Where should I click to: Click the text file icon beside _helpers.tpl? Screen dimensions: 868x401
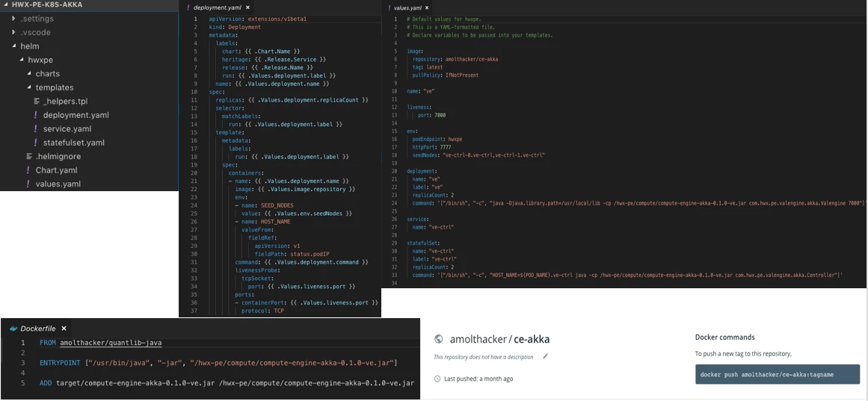tap(37, 102)
